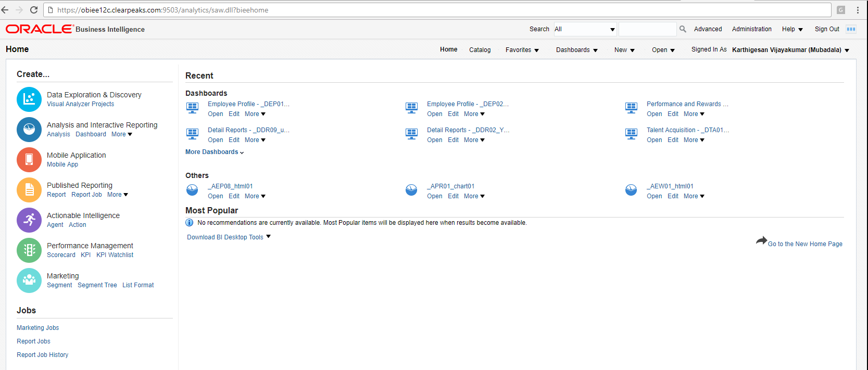Create a new Scorecard
Screen dimensions: 868x370
click(x=61, y=255)
